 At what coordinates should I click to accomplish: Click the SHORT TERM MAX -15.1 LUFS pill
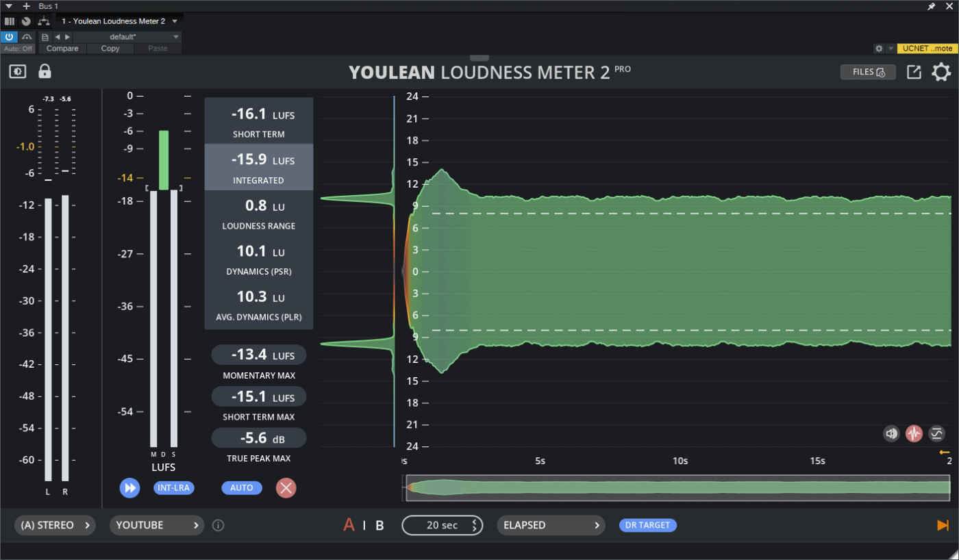(259, 396)
